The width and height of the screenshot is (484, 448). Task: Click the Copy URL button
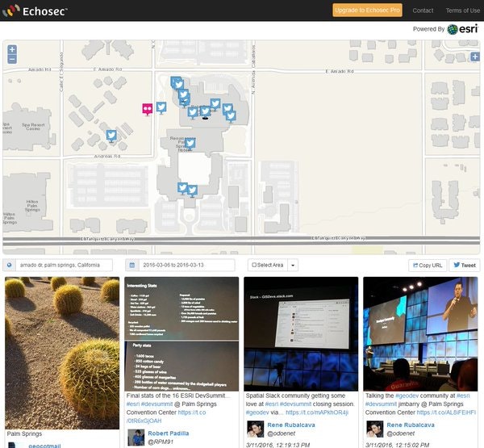coord(428,266)
